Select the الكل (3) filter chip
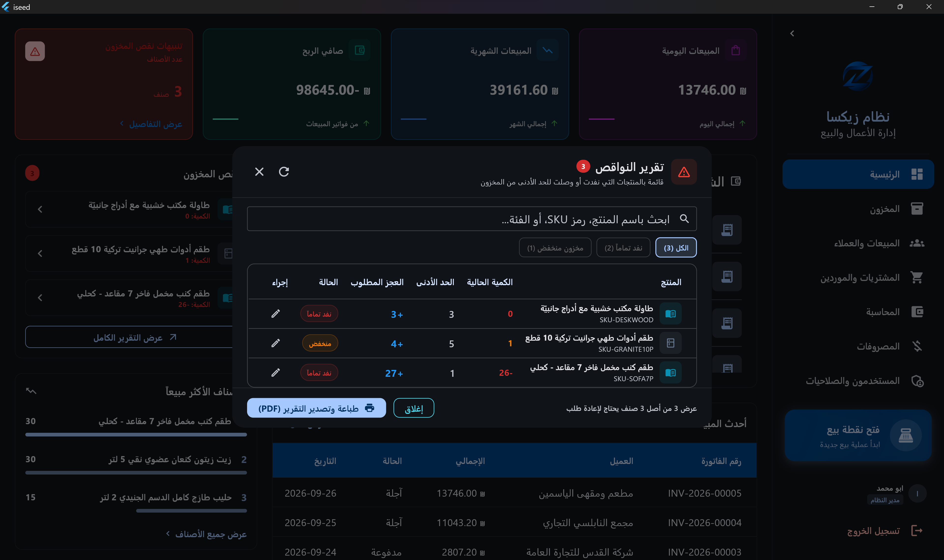 (676, 248)
